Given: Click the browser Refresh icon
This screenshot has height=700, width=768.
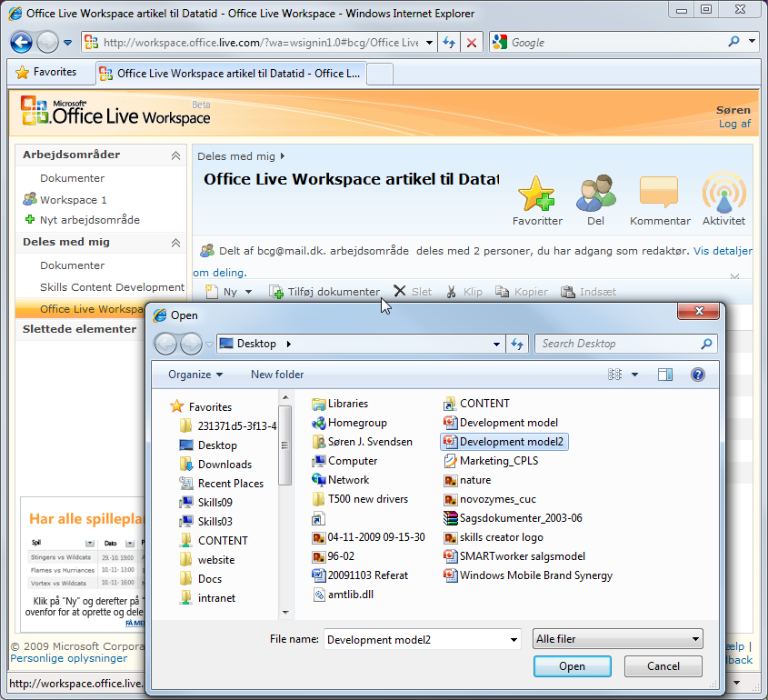Looking at the screenshot, I should 449,43.
